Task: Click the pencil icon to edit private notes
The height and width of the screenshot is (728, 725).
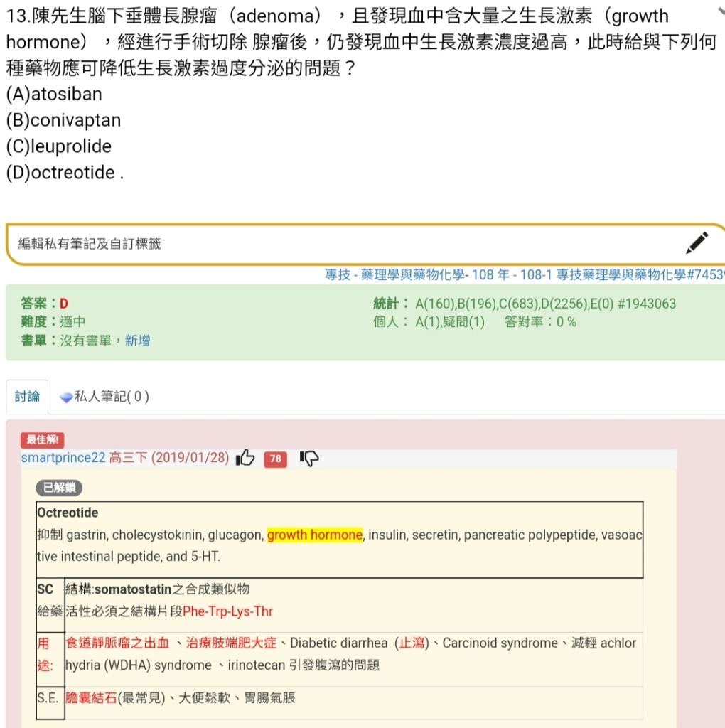Action: (x=697, y=242)
